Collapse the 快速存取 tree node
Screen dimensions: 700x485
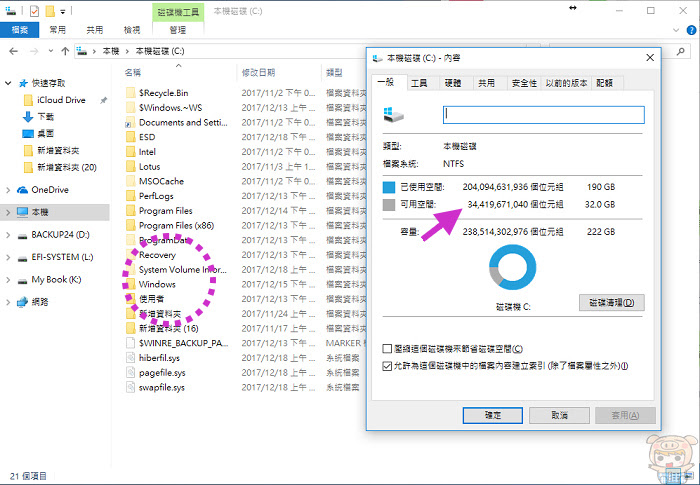pyautogui.click(x=8, y=83)
